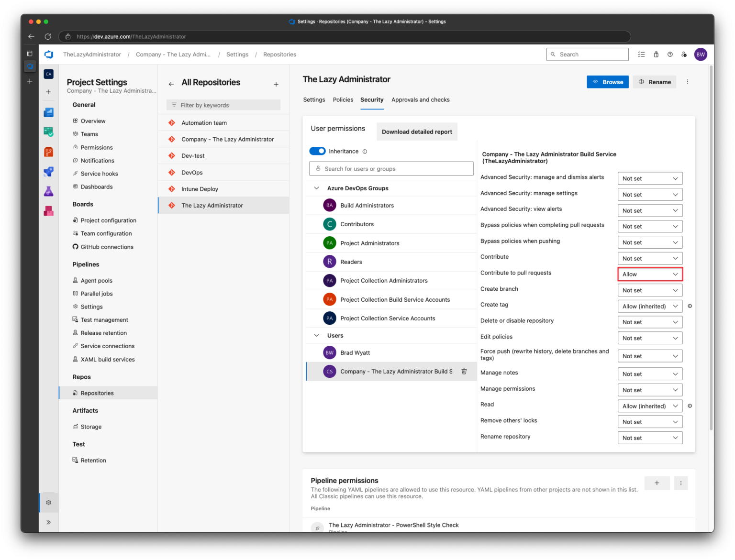Screen dimensions: 735x560
Task: Open the Settings breadcrumb link
Action: (x=237, y=55)
